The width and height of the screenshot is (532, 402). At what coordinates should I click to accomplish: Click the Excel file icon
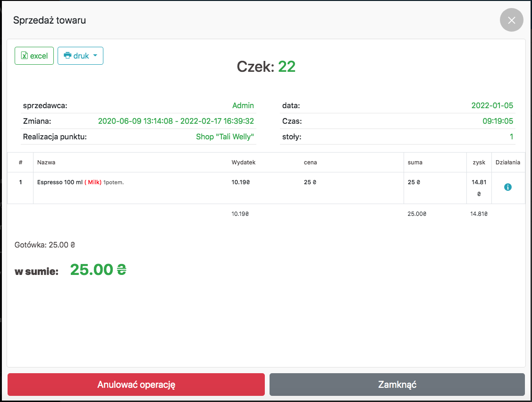(25, 56)
